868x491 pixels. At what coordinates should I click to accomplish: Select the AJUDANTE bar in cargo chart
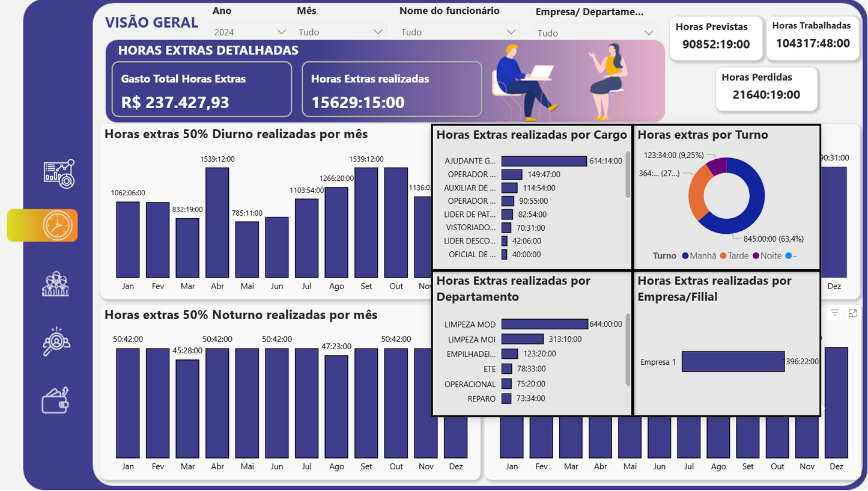(544, 160)
